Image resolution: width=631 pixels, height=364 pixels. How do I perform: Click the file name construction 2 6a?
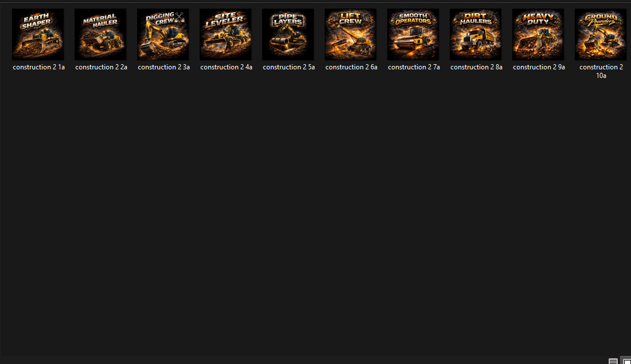[x=351, y=67]
